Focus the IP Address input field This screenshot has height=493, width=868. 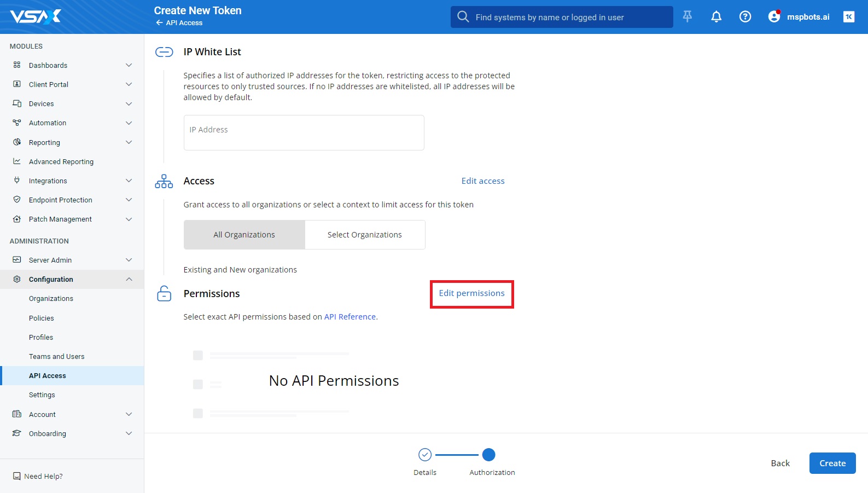point(304,132)
